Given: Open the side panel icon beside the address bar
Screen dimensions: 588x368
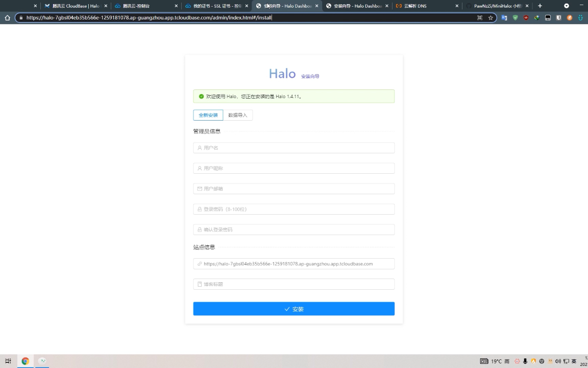Looking at the screenshot, I should [x=480, y=17].
